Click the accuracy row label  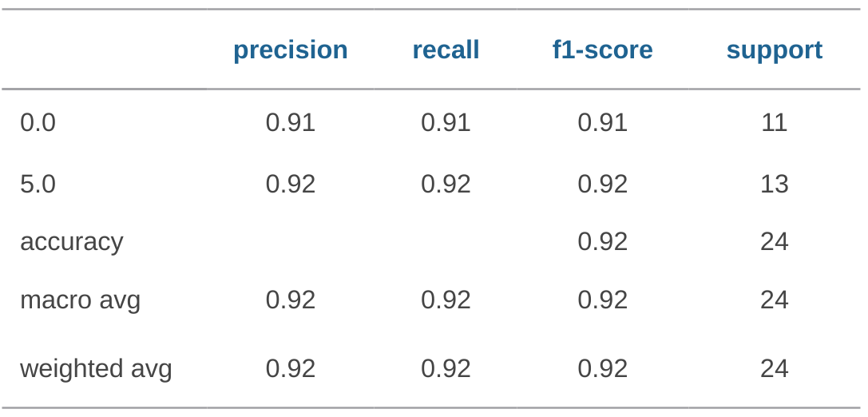coord(71,241)
